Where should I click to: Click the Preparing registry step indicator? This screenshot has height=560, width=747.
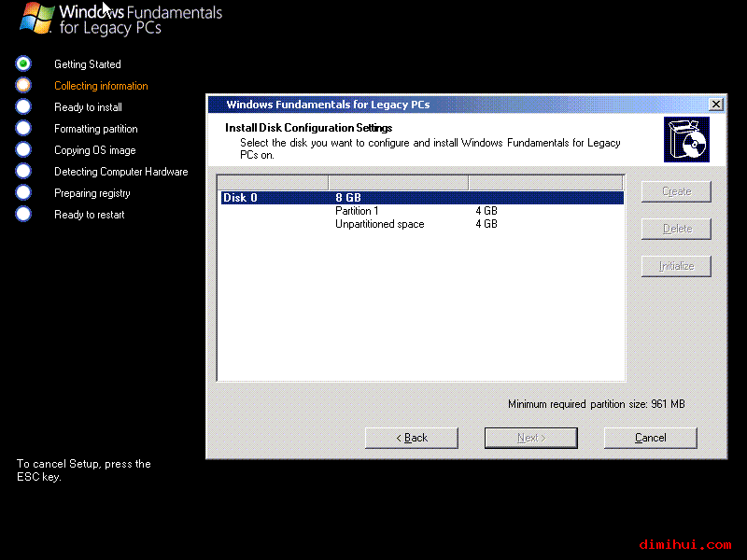pos(23,192)
